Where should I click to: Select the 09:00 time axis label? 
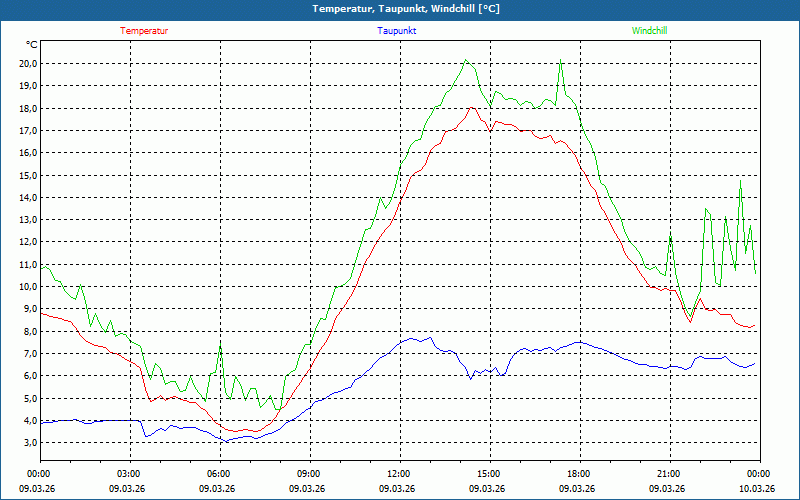pyautogui.click(x=308, y=474)
